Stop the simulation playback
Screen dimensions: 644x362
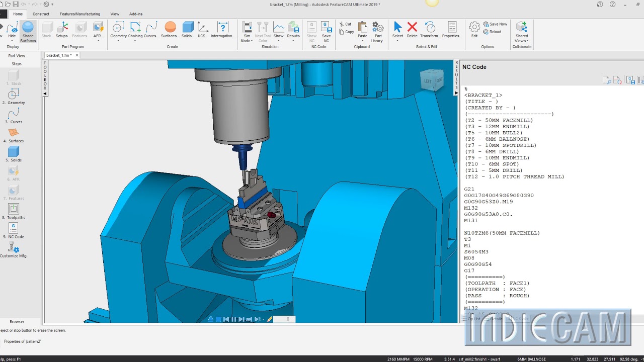click(218, 319)
